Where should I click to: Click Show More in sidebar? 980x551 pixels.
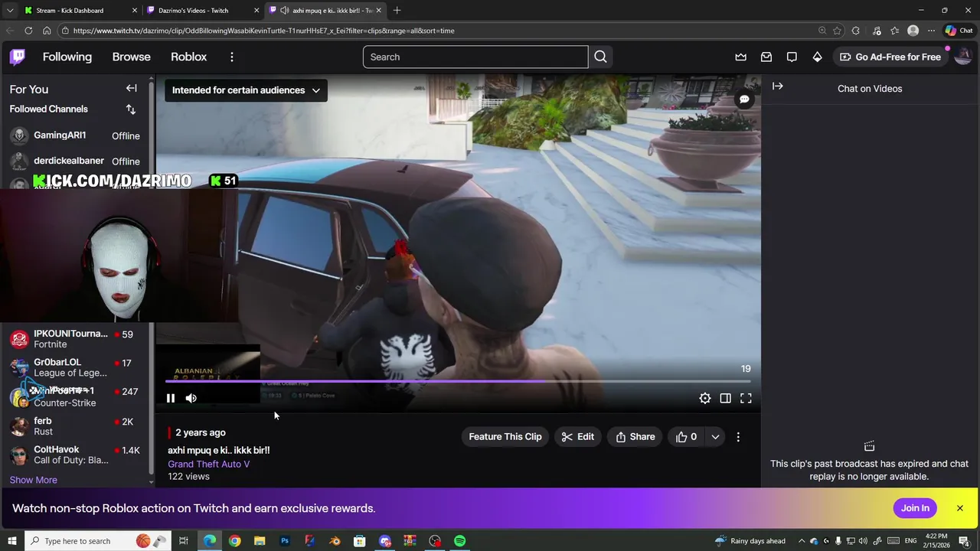tap(33, 480)
